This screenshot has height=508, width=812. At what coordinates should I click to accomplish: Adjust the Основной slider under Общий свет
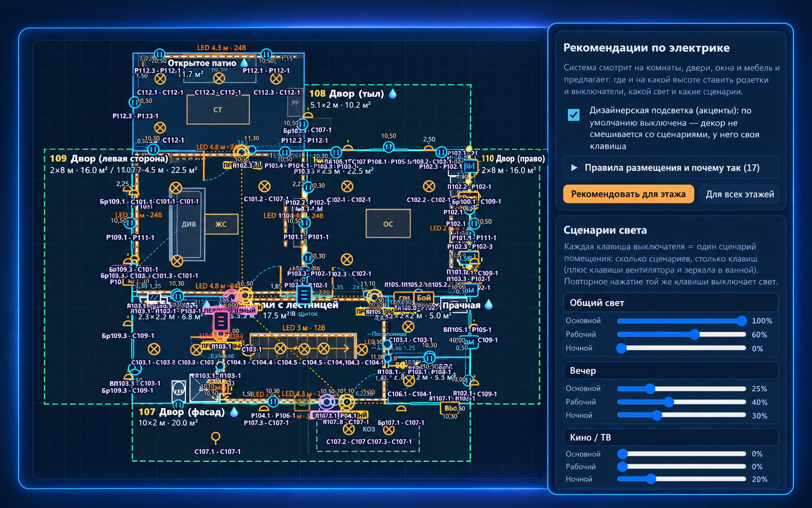click(x=681, y=321)
